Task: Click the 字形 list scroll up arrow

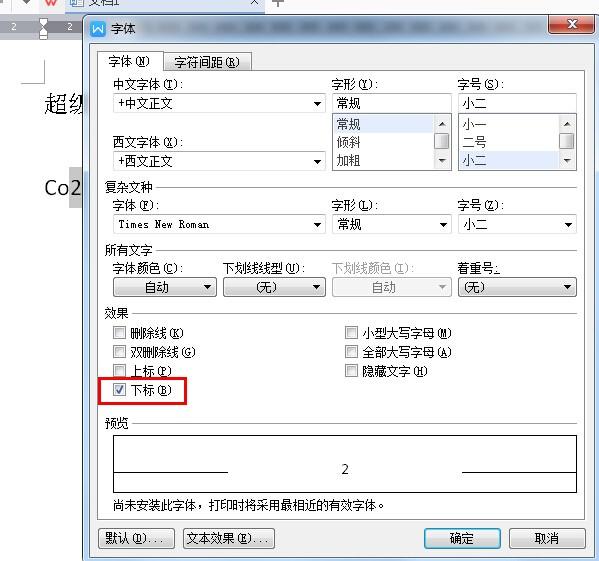Action: point(442,124)
